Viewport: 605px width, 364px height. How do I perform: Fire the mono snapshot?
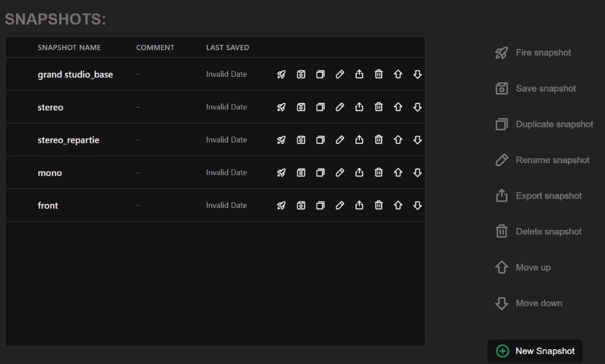(x=281, y=173)
